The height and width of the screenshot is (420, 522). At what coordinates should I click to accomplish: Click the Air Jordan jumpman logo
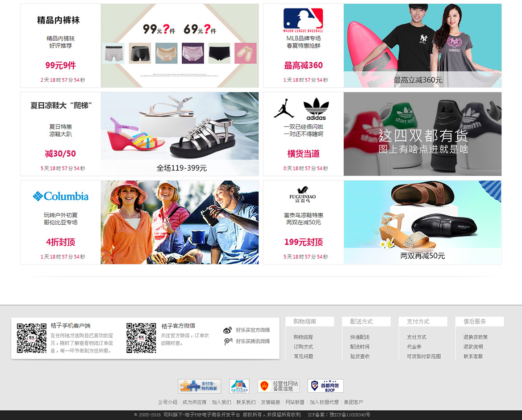(284, 109)
